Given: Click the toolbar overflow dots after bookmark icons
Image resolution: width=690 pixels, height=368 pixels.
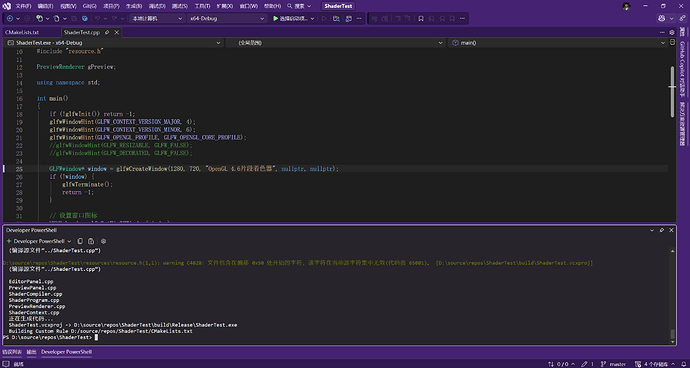Looking at the screenshot, I should (461, 18).
